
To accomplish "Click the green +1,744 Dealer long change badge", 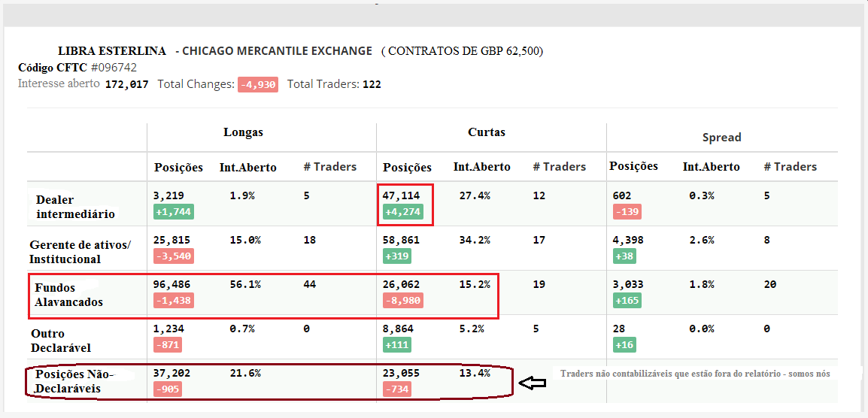I will point(174,212).
